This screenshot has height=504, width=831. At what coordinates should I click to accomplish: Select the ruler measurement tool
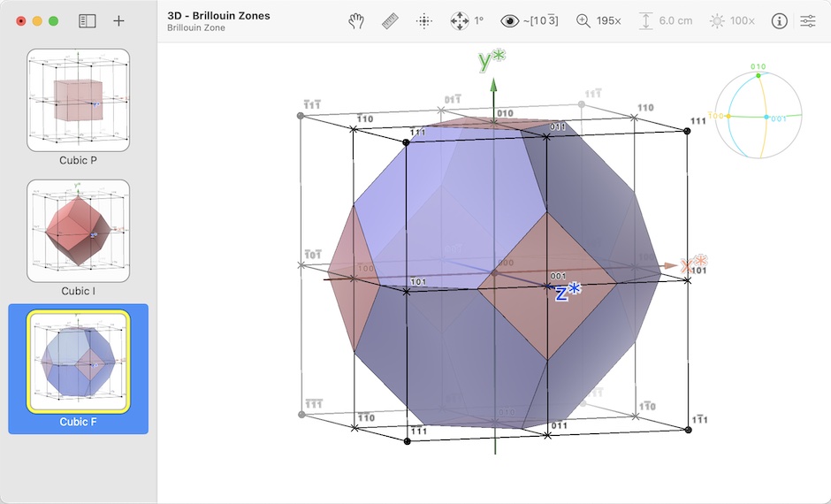(x=392, y=21)
